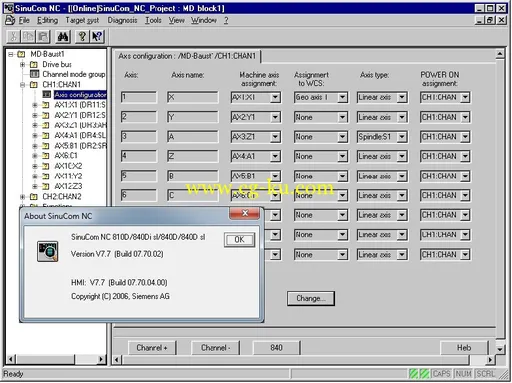Collapse the MD-Baust1 tree root
Image resolution: width=512 pixels, height=383 pixels.
(x=11, y=54)
